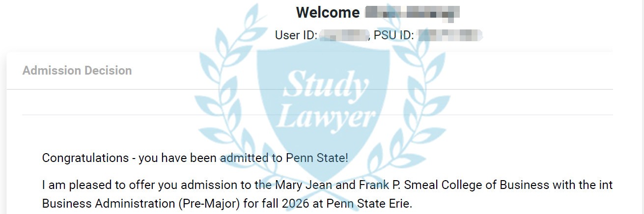644x214 pixels.
Task: Select the User ID label
Action: pyautogui.click(x=296, y=35)
